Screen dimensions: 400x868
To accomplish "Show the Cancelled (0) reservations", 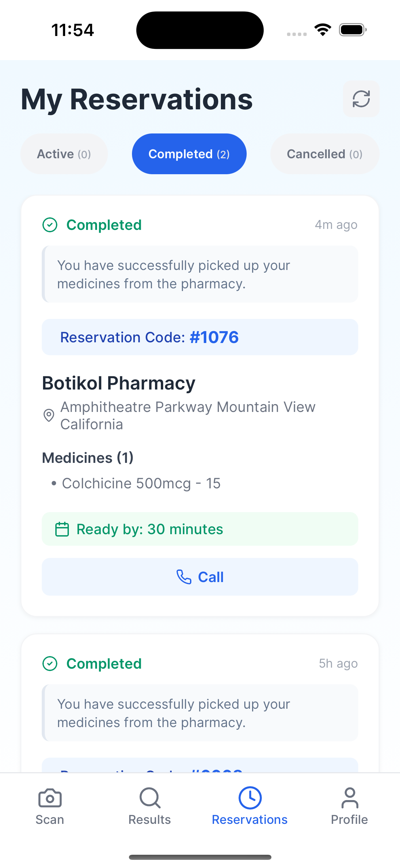I will pyautogui.click(x=325, y=154).
